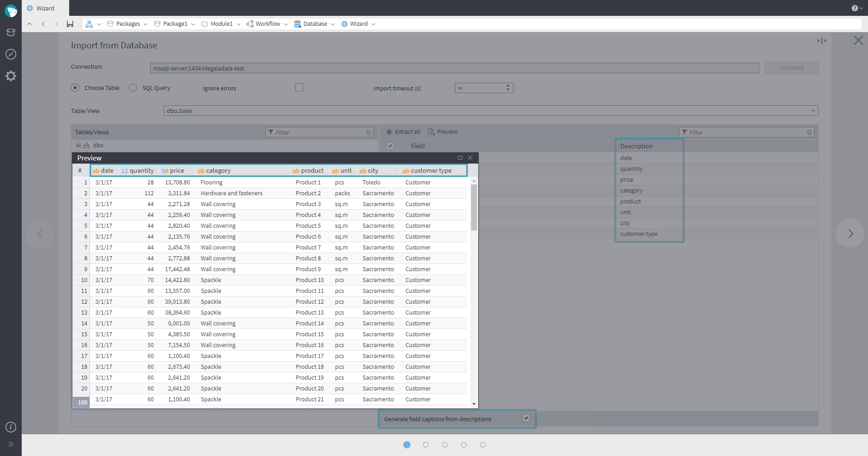This screenshot has width=868, height=456.
Task: Open the Workflow breadcrumb item
Action: (x=268, y=24)
